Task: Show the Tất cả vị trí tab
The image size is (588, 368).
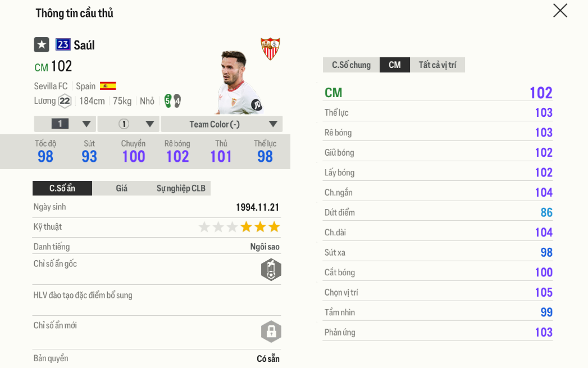Action: (x=437, y=65)
